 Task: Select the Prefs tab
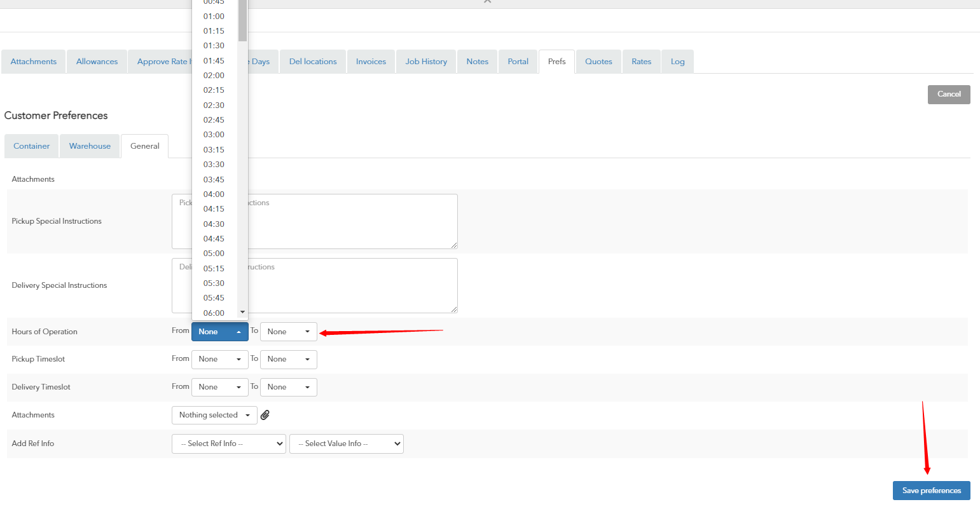click(x=556, y=62)
